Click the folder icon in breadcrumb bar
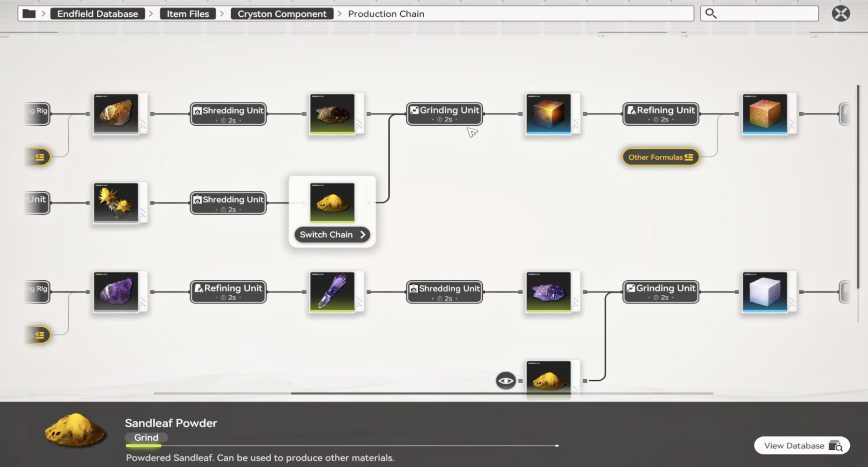Screen dimensions: 868x467 click(x=29, y=14)
